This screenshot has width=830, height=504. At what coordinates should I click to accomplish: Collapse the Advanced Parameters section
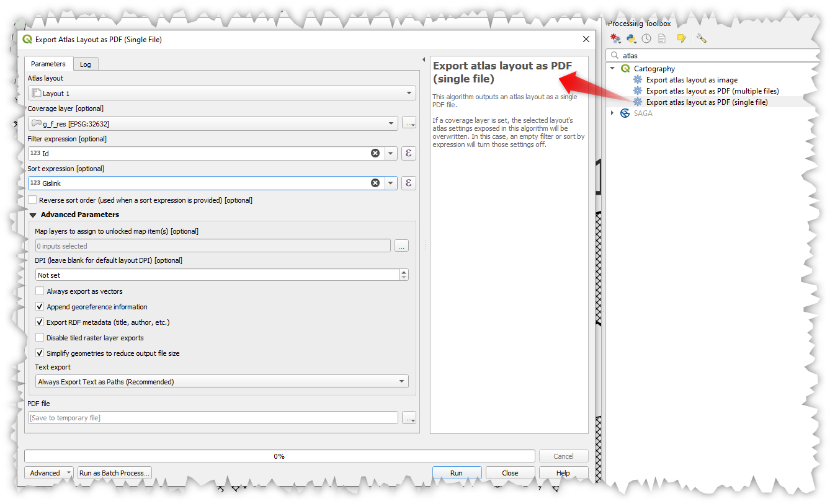33,215
